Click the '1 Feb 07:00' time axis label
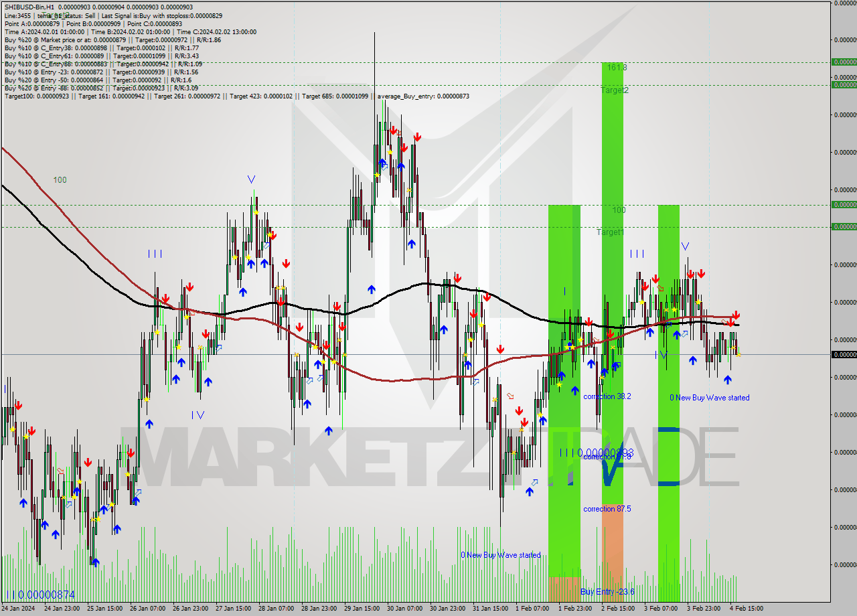The width and height of the screenshot is (857, 616). [x=532, y=609]
